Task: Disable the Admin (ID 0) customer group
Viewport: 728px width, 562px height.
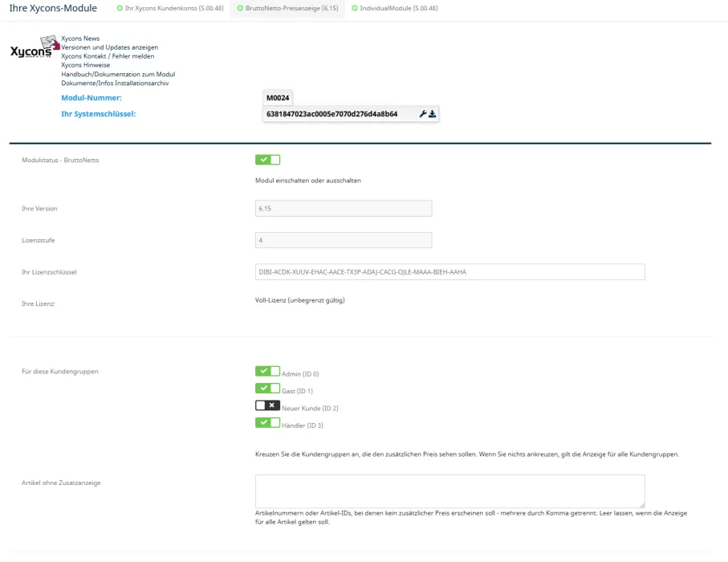Action: [x=267, y=371]
